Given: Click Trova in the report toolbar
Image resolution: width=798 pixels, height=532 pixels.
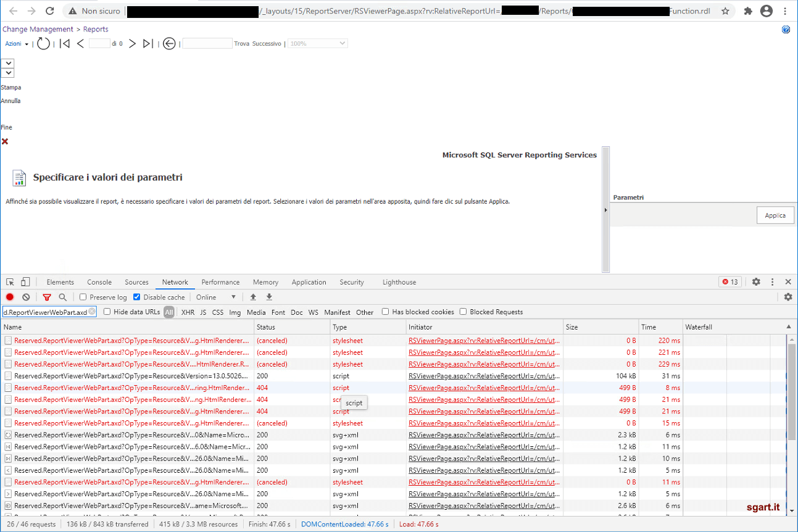Looking at the screenshot, I should pyautogui.click(x=242, y=44).
